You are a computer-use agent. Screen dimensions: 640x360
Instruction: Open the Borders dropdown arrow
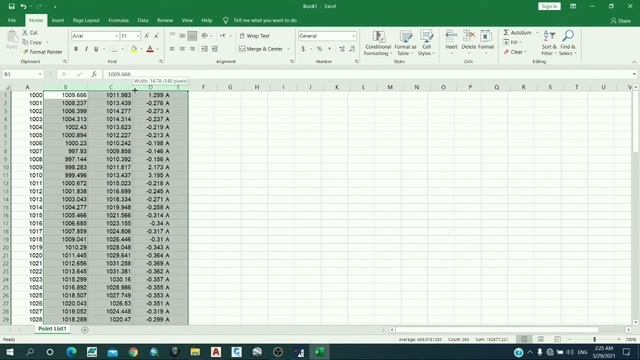pyautogui.click(x=122, y=49)
